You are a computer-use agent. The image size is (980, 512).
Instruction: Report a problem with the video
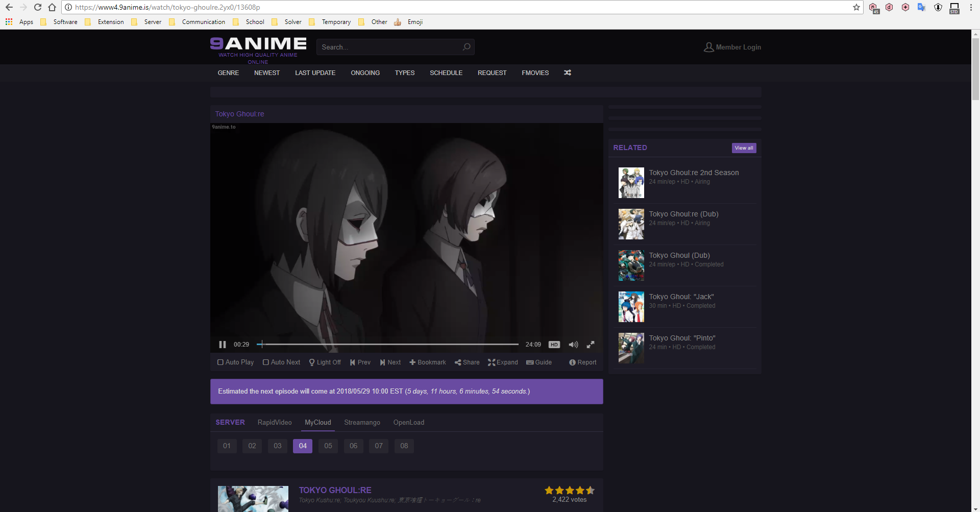583,362
